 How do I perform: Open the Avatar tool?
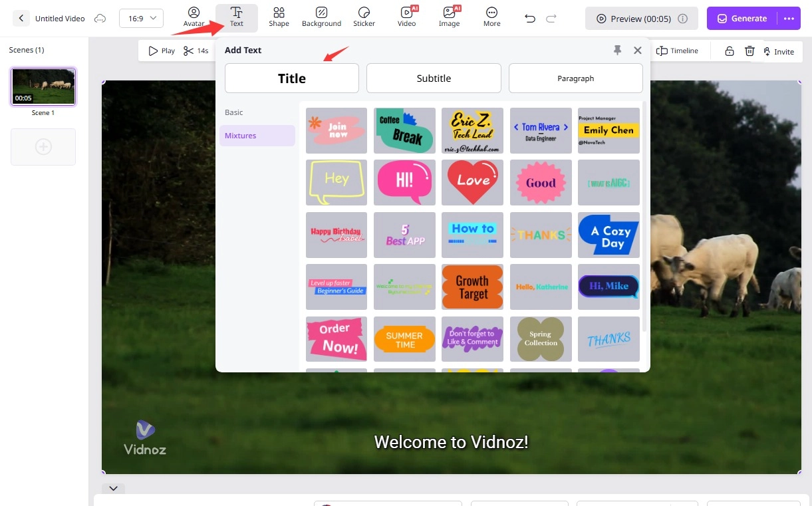tap(194, 17)
